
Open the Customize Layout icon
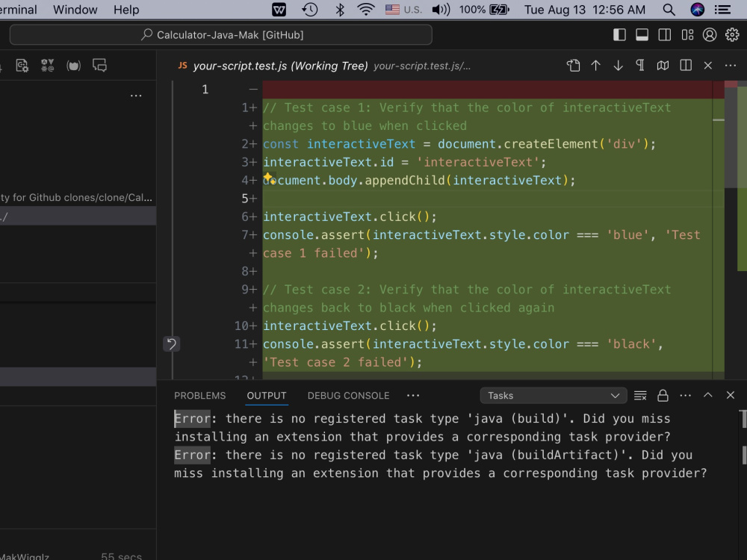(687, 35)
